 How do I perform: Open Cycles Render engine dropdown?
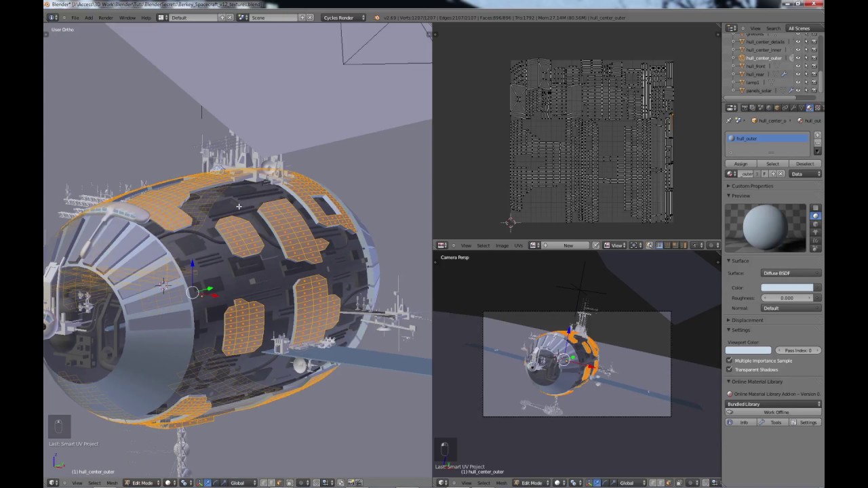(344, 18)
